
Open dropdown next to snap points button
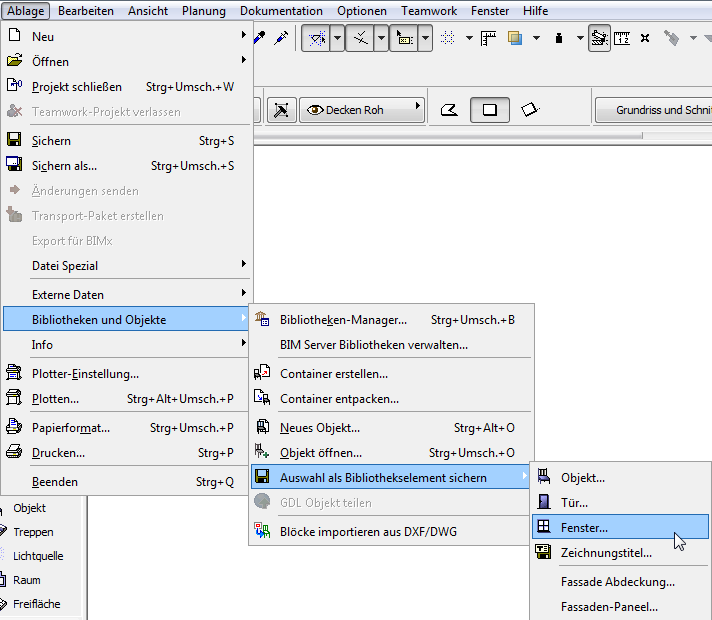[381, 38]
